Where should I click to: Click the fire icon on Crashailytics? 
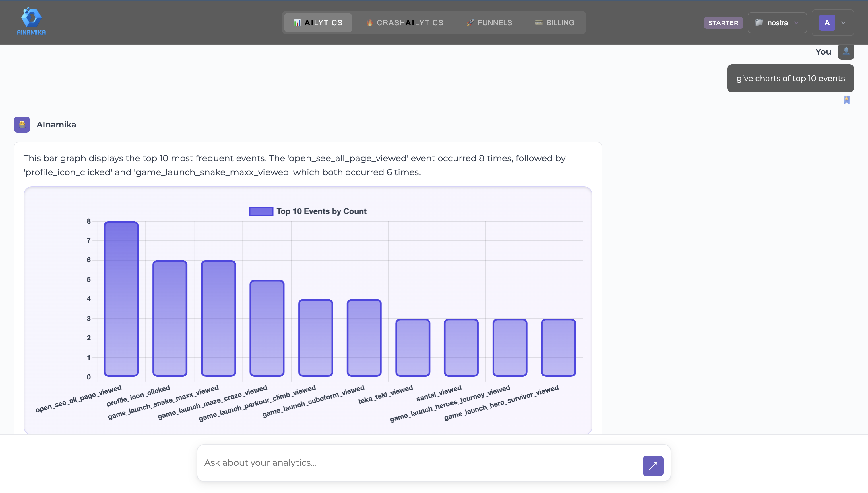click(369, 23)
